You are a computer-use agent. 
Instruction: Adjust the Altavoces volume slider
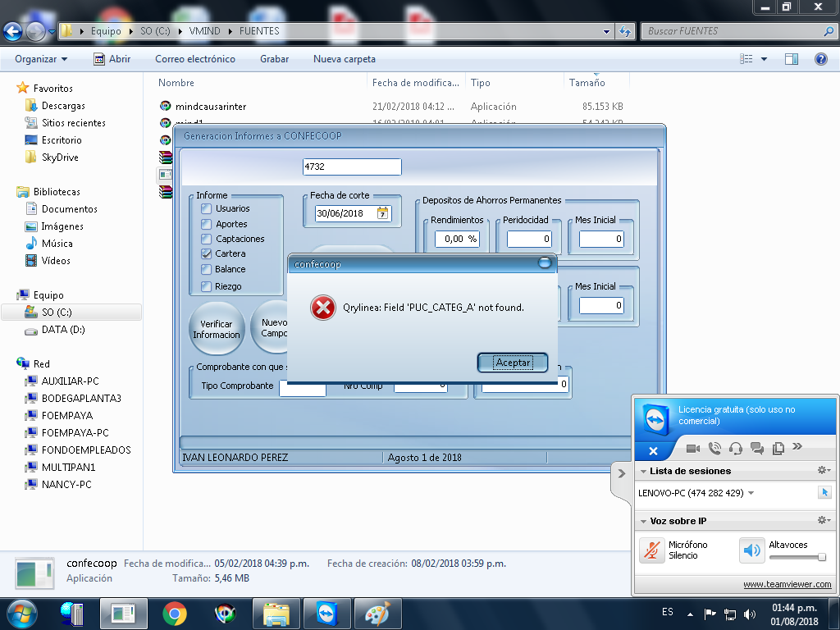[x=821, y=557]
